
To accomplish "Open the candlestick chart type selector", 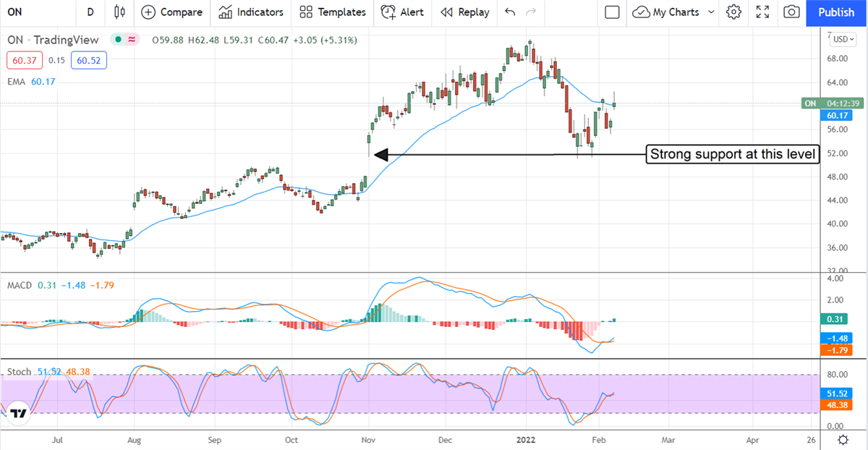I will 119,12.
